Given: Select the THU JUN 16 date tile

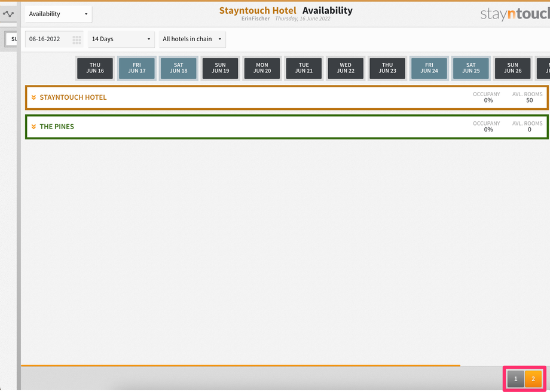Looking at the screenshot, I should [95, 68].
